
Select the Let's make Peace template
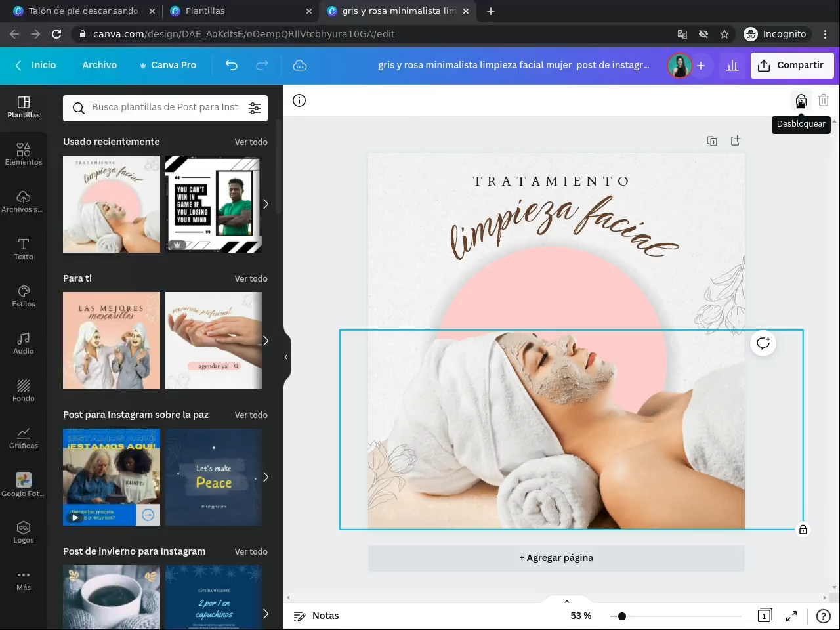click(214, 477)
